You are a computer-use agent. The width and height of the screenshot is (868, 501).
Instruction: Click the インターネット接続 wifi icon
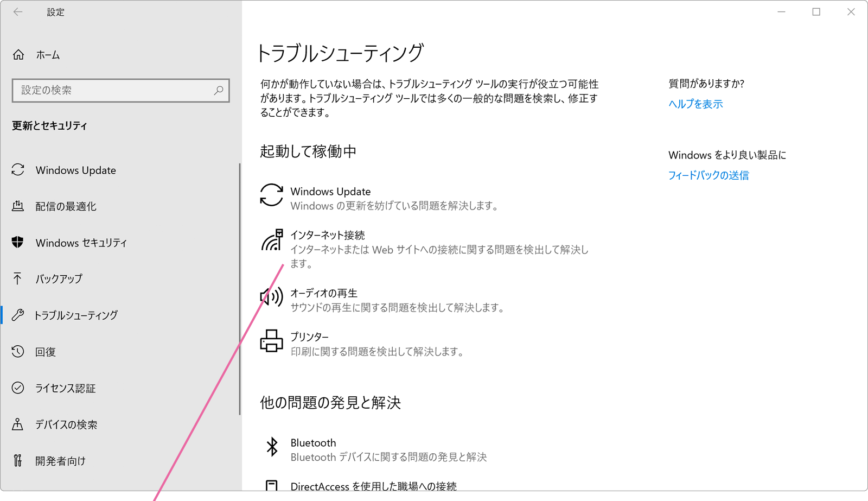272,239
